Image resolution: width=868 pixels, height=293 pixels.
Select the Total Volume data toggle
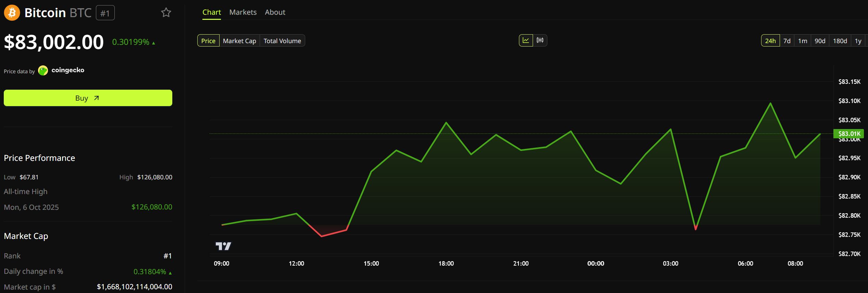(x=282, y=41)
